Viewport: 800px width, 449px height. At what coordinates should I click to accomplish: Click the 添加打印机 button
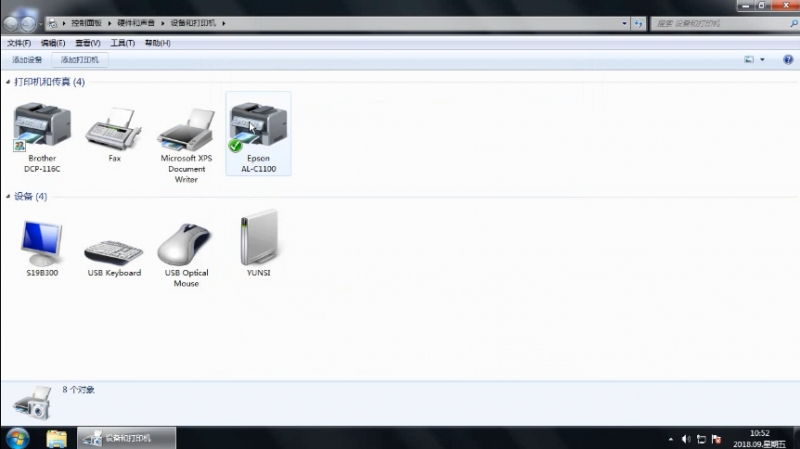(80, 60)
